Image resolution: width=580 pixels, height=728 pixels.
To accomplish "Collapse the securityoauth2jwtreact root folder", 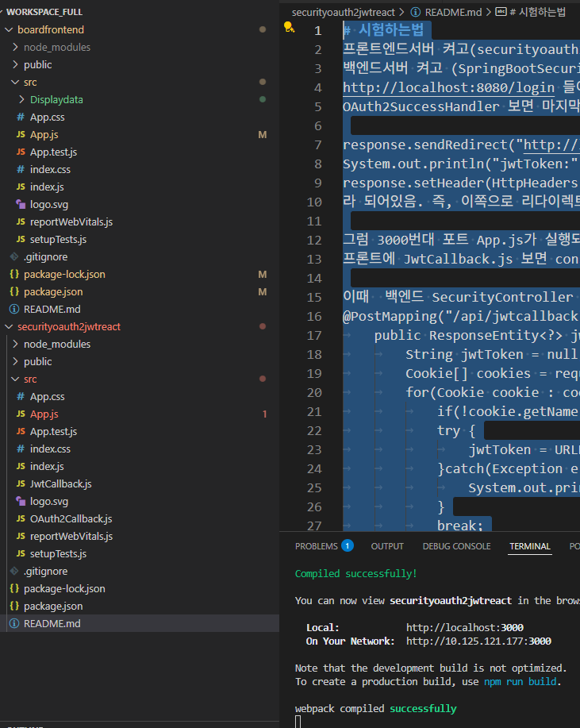I will tap(9, 327).
